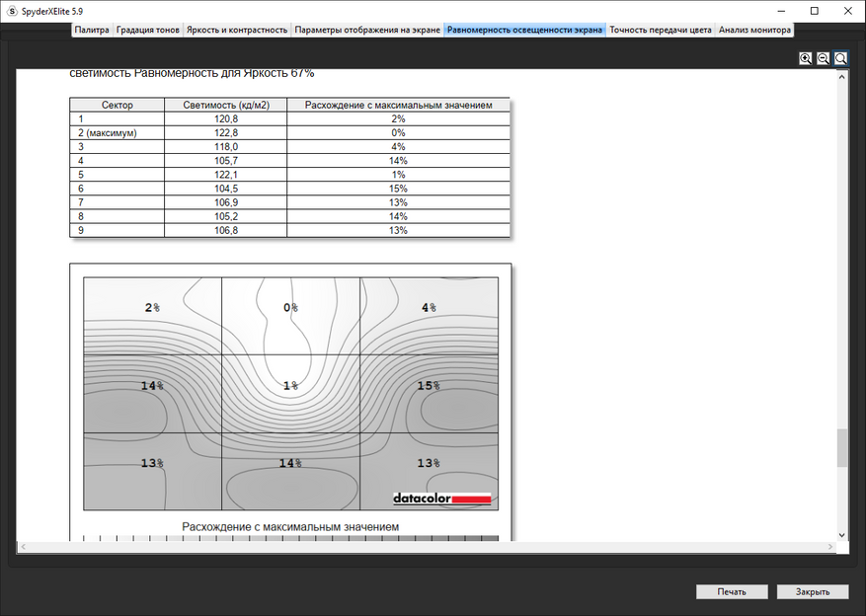Click the vertical scrollbar thumb
Screen dimensions: 866x616
point(841,447)
